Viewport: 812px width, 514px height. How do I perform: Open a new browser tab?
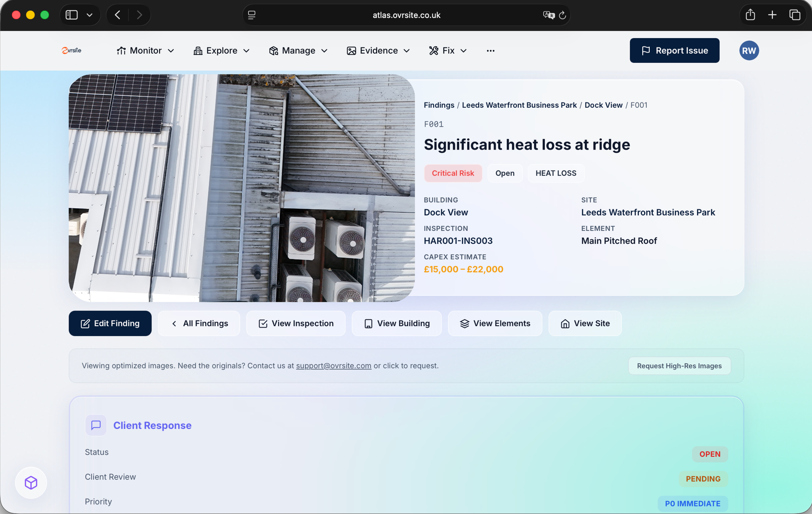tap(772, 15)
